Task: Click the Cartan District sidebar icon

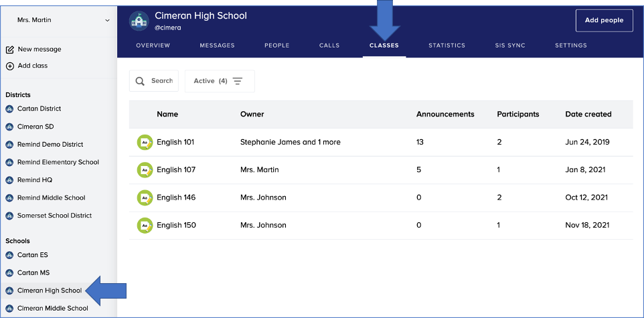Action: click(x=9, y=108)
